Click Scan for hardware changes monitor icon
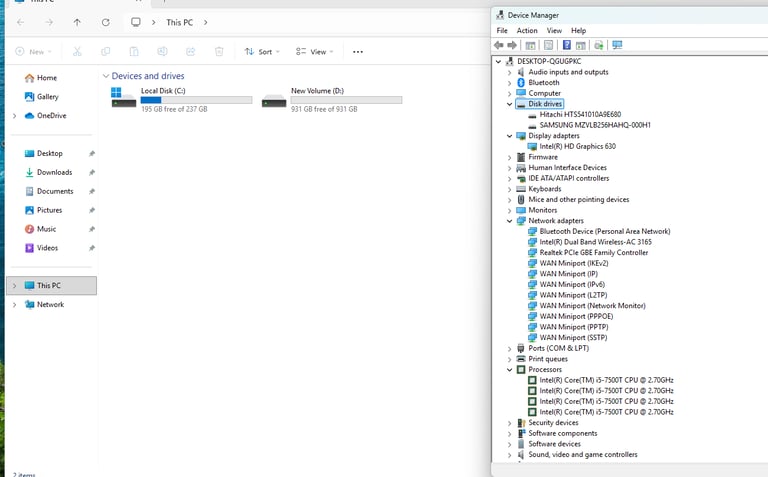This screenshot has height=477, width=768. pyautogui.click(x=617, y=45)
